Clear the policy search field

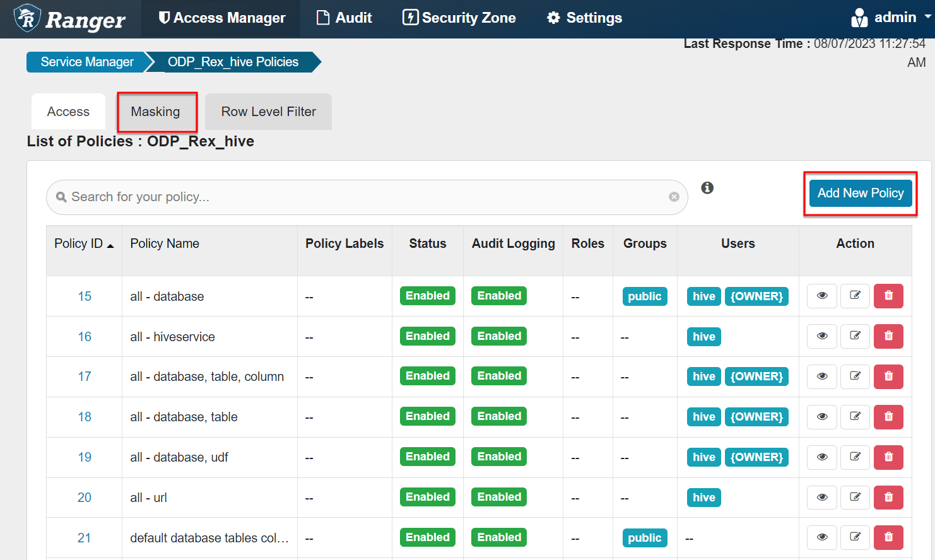(x=674, y=197)
